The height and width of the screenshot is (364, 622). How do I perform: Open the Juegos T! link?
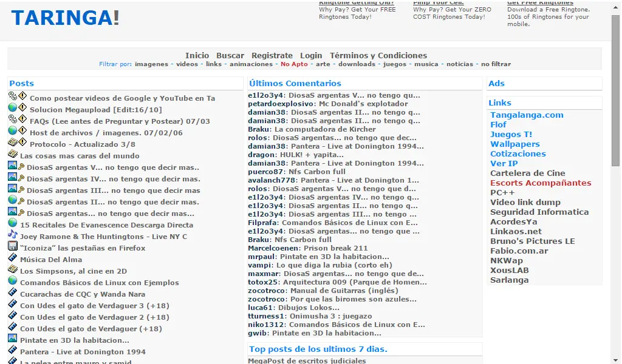click(x=511, y=134)
